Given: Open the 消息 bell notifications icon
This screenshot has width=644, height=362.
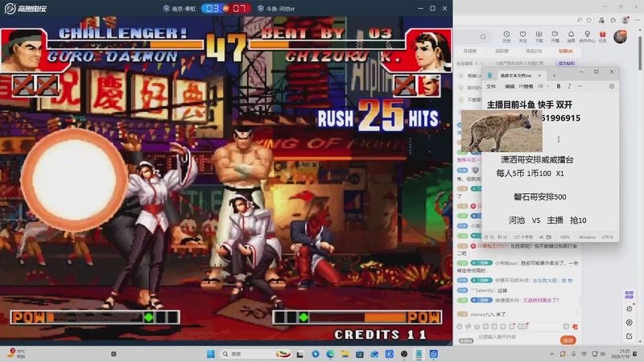Looking at the screenshot, I should (x=571, y=36).
